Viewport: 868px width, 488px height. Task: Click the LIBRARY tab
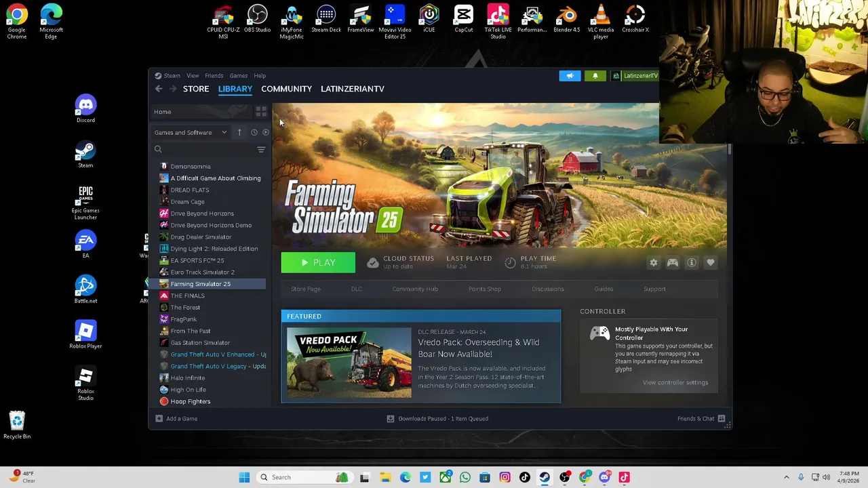click(x=235, y=89)
